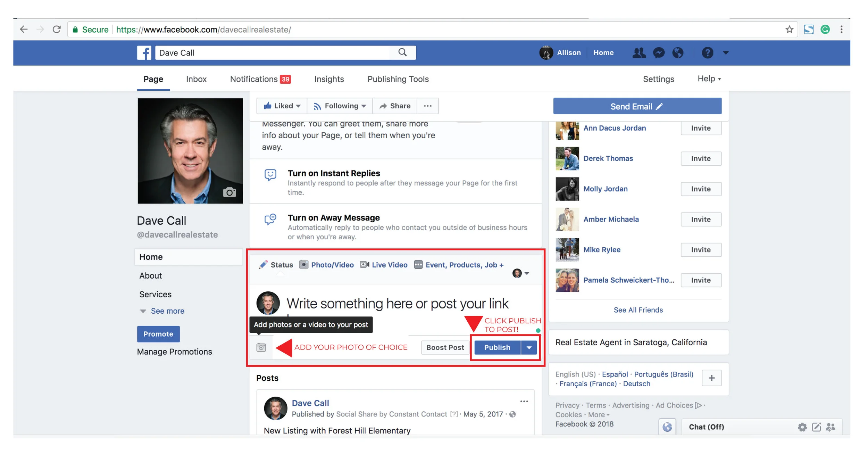Screen dimensions: 868x454
Task: Open Inbox tab
Action: pyautogui.click(x=196, y=79)
